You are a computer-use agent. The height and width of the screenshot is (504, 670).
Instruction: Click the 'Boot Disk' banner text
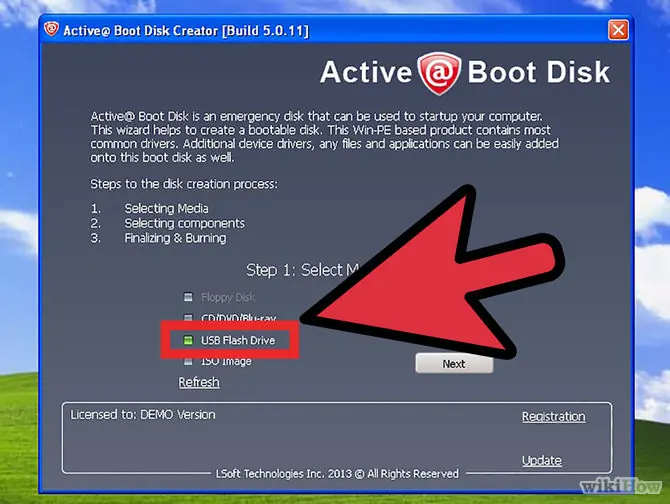(x=538, y=72)
